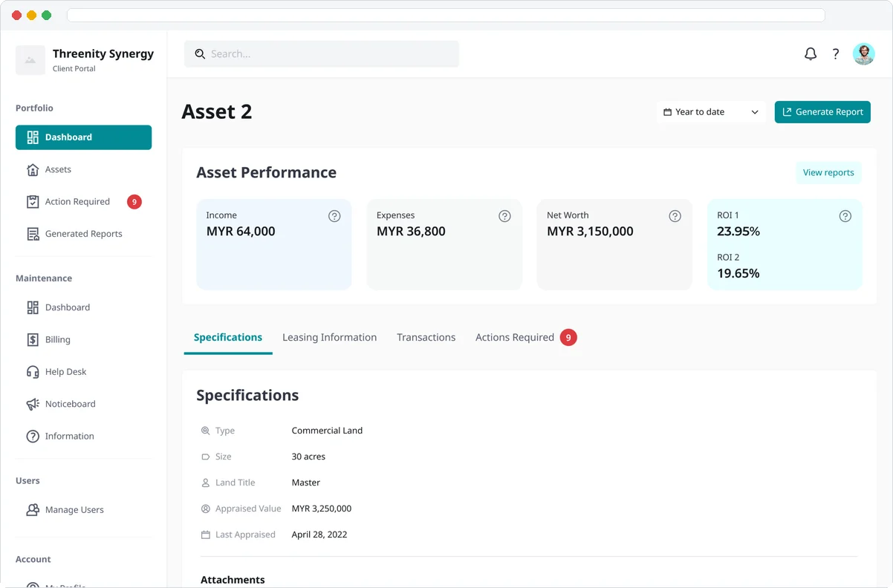Screen dimensions: 893x588
Task: Open the user profile avatar
Action: point(863,53)
